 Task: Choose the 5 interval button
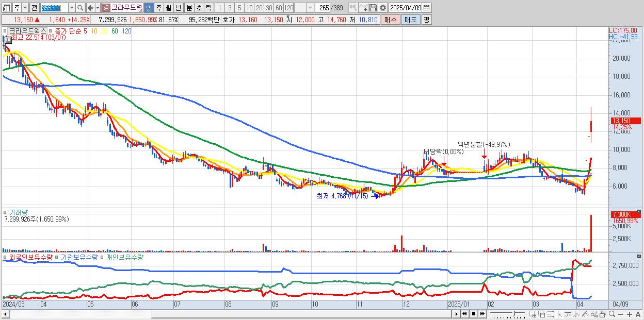[239, 8]
